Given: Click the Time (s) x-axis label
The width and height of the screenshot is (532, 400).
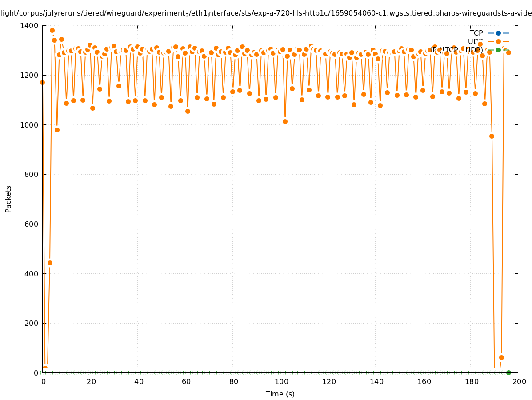Looking at the screenshot, I should [280, 394].
